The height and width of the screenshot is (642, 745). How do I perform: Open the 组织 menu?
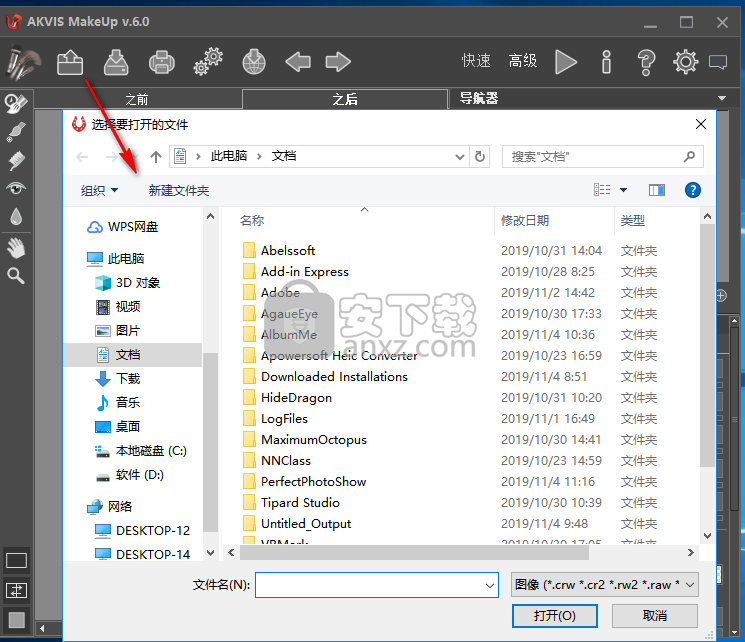[x=99, y=191]
